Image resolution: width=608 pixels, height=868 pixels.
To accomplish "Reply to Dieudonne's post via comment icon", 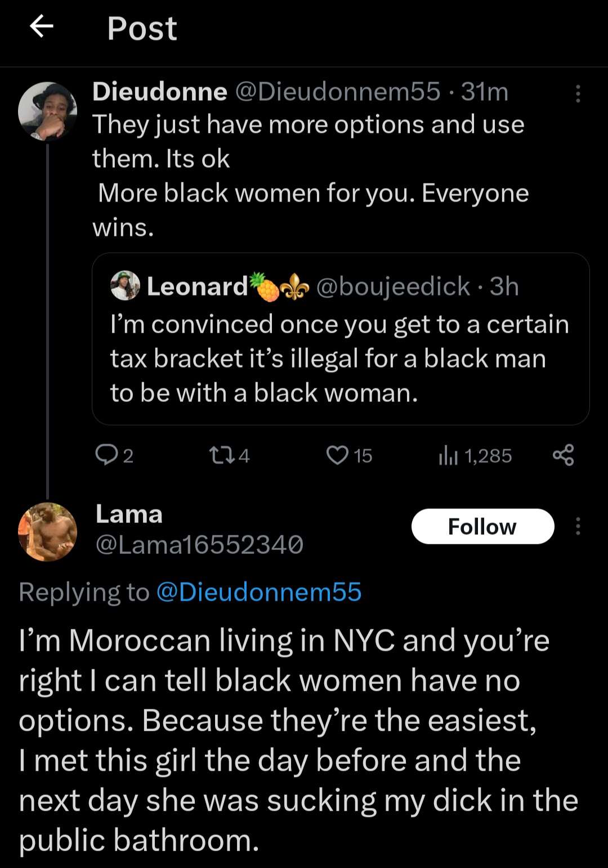I will click(106, 455).
